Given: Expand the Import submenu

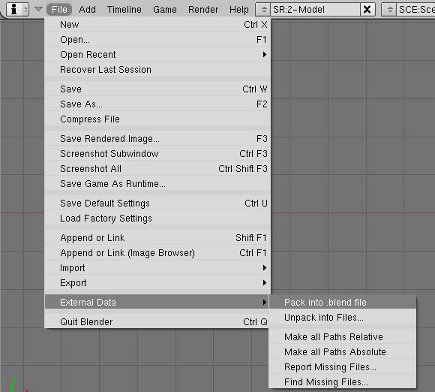Looking at the screenshot, I should (158, 268).
